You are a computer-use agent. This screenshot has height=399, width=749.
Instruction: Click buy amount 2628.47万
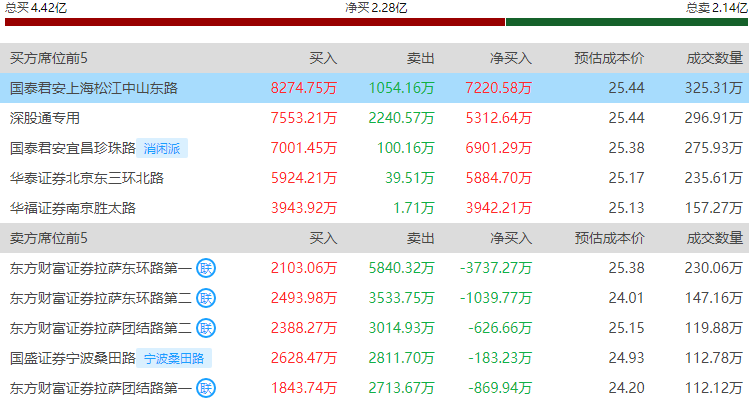point(304,358)
